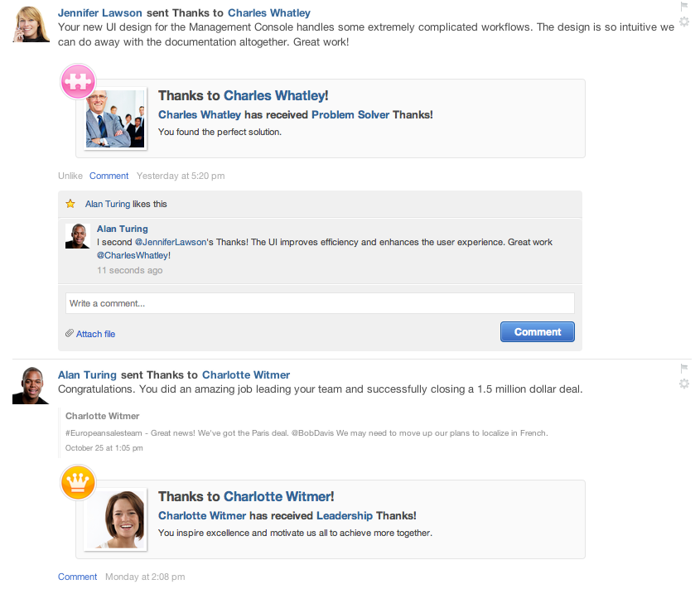
Task: Click Jennifer Lawson's profile photo
Action: [31, 24]
